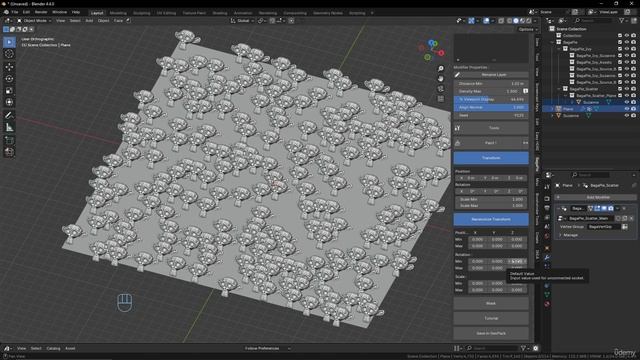
Task: Toggle visibility eye for BagaPie collection
Action: [x=627, y=42]
